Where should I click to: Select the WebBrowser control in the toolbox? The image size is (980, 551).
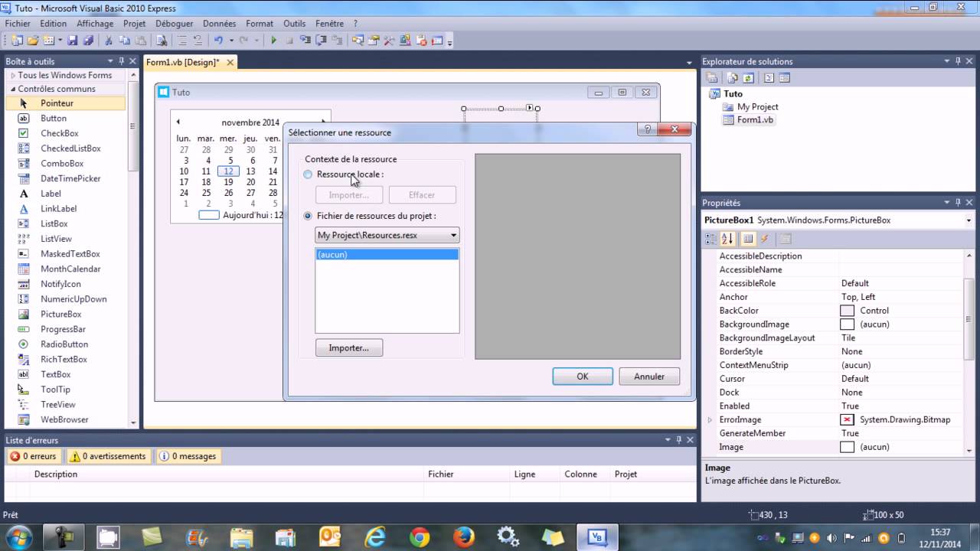click(x=64, y=419)
